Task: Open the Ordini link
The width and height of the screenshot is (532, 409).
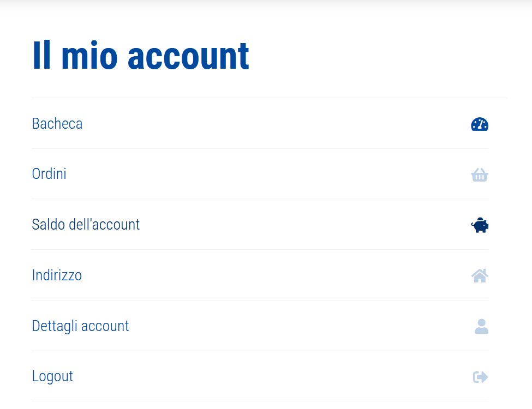Action: (49, 174)
